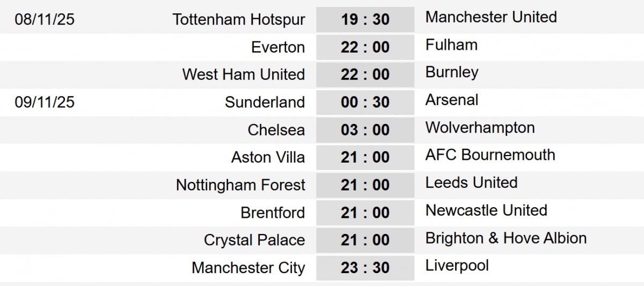
Task: Open the Arsenal team link
Action: pos(452,100)
